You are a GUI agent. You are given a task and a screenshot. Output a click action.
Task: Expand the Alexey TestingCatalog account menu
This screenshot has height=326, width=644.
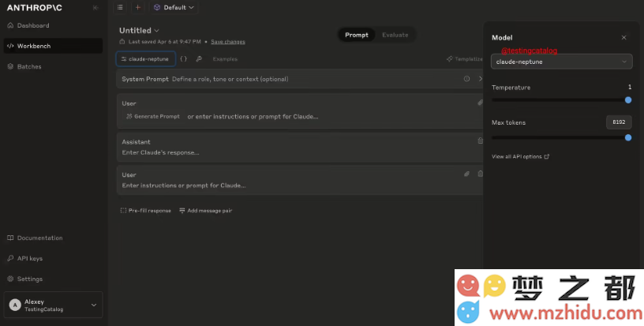53,305
